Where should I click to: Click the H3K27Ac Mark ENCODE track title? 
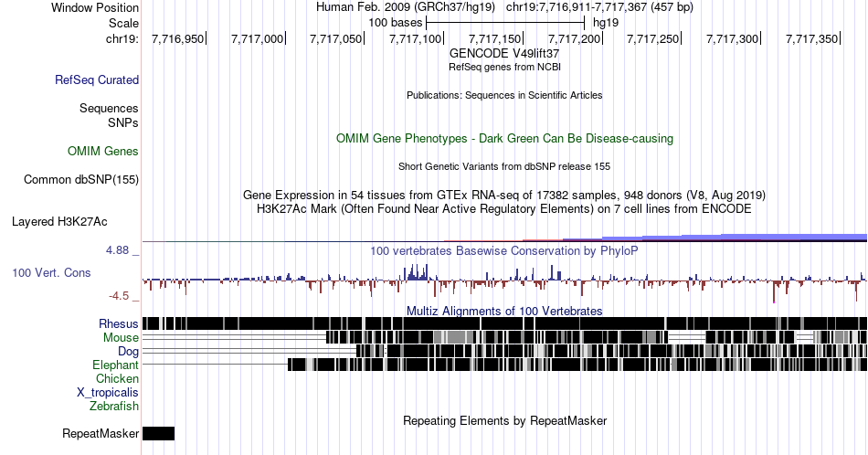504,208
